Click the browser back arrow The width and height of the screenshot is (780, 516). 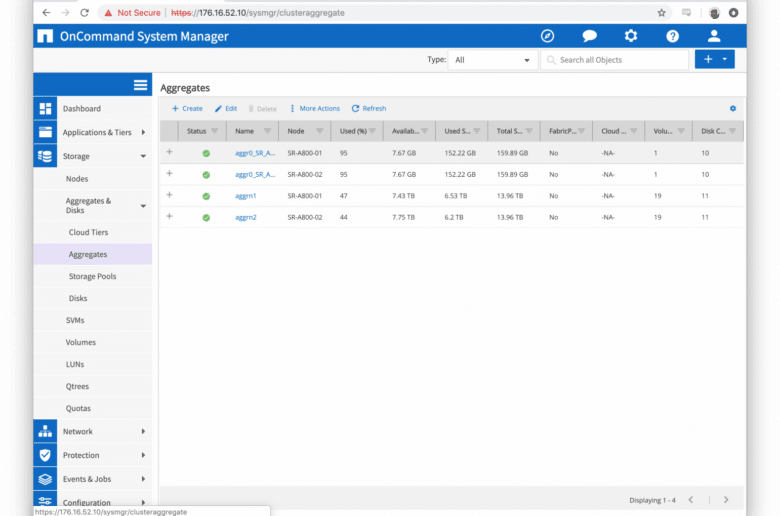[x=46, y=13]
